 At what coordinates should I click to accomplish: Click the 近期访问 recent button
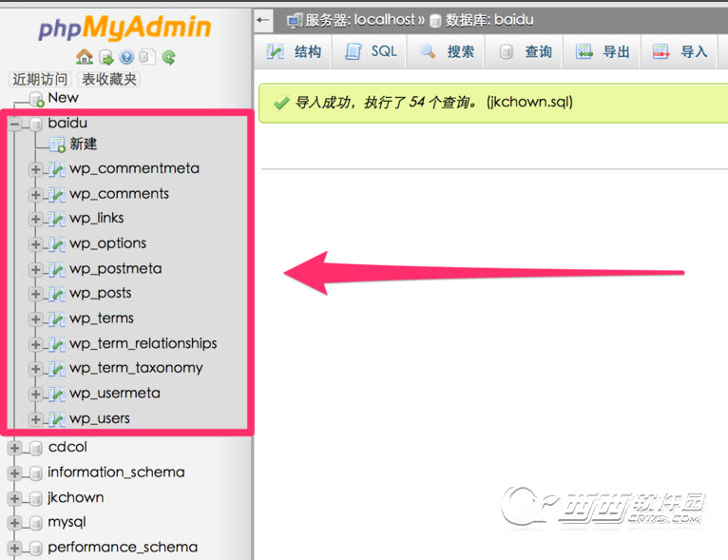tap(40, 80)
